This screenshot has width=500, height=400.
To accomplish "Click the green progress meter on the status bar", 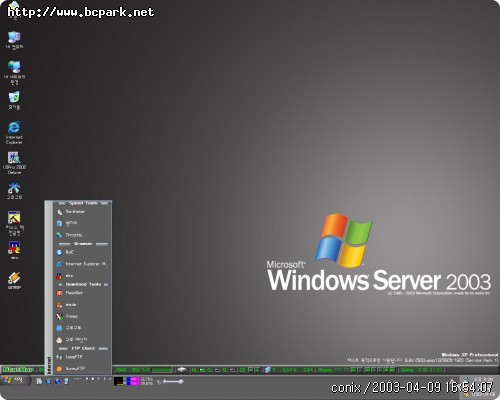I will coord(162,370).
